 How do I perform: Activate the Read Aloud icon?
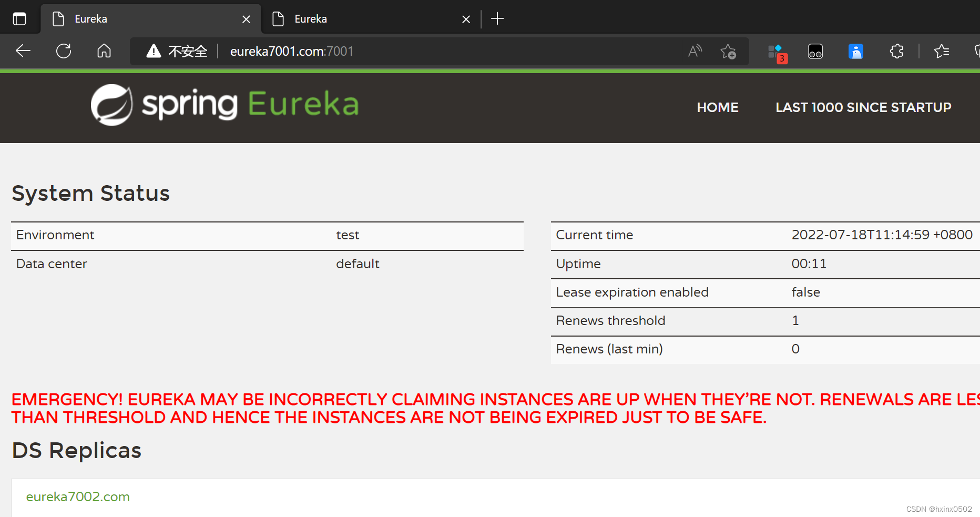point(695,51)
